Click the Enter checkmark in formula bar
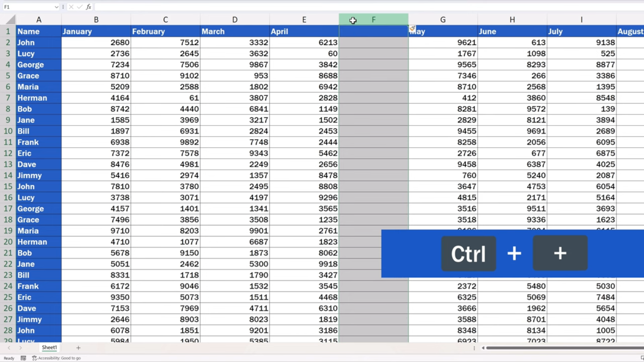This screenshot has height=362, width=644. pos(80,7)
